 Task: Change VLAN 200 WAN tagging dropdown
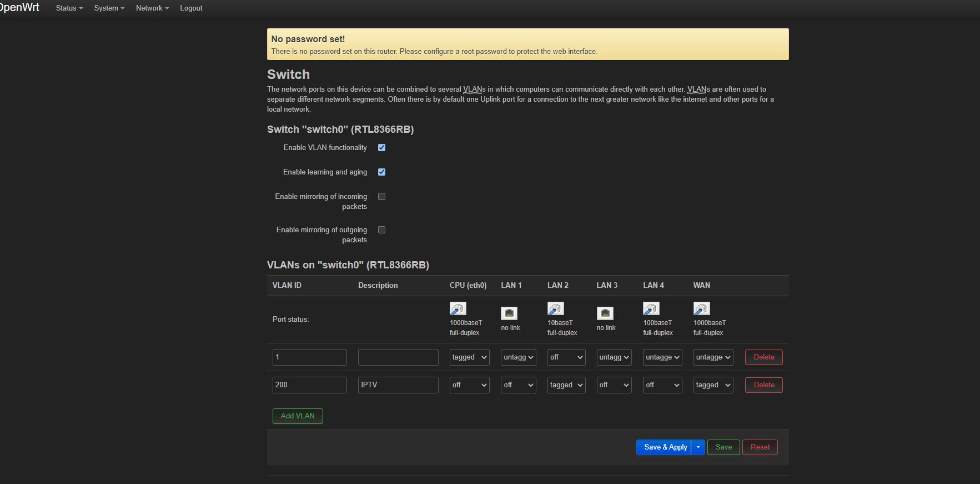click(x=713, y=385)
